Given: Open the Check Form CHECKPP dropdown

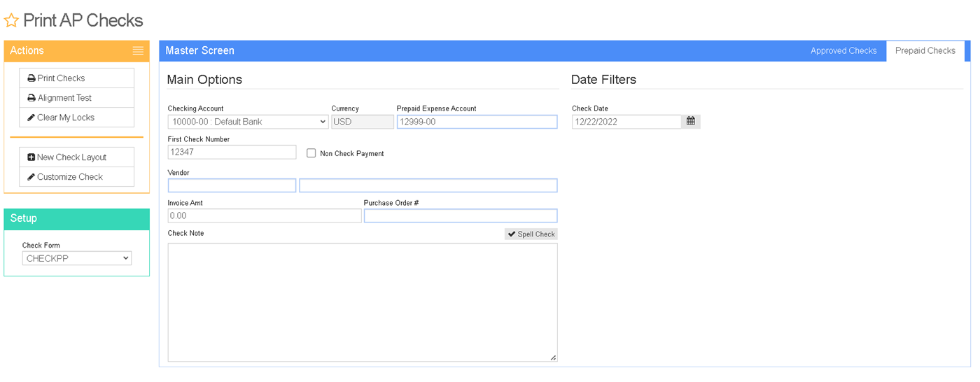Looking at the screenshot, I should [77, 258].
